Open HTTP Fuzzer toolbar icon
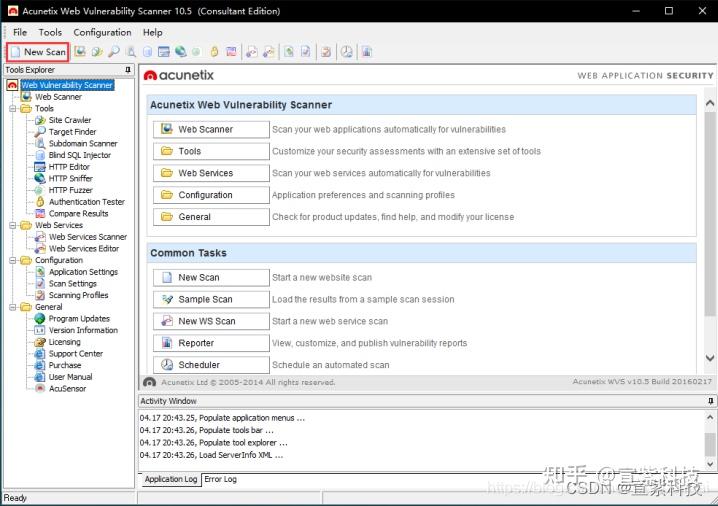 [x=196, y=52]
